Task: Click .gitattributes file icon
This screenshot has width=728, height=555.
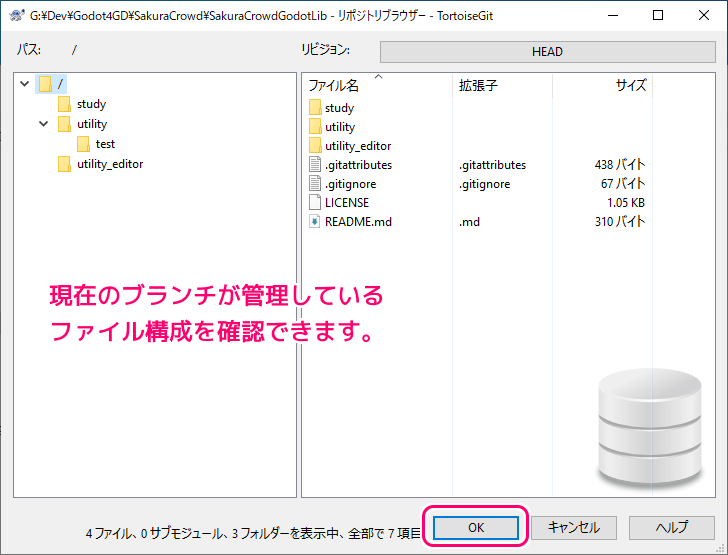Action: coord(315,165)
